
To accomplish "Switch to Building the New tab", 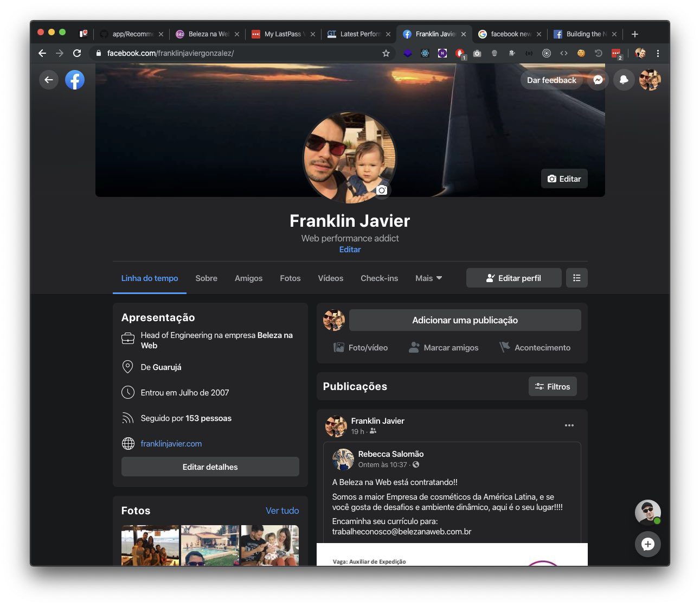I will pos(585,34).
